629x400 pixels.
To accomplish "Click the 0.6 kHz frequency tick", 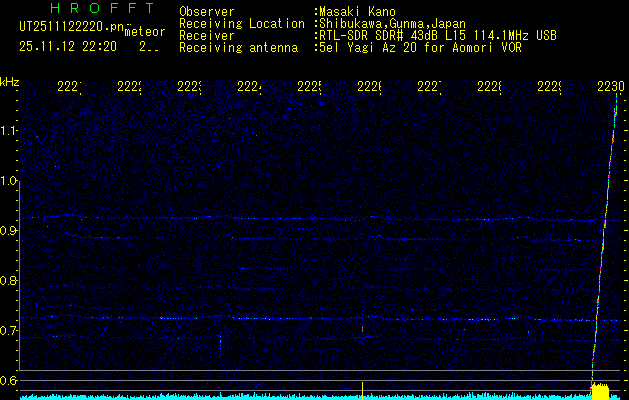I will pyautogui.click(x=9, y=380).
